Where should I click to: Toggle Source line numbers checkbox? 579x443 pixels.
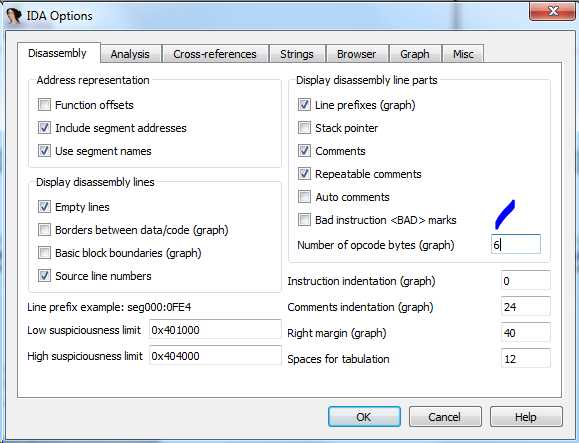click(44, 276)
